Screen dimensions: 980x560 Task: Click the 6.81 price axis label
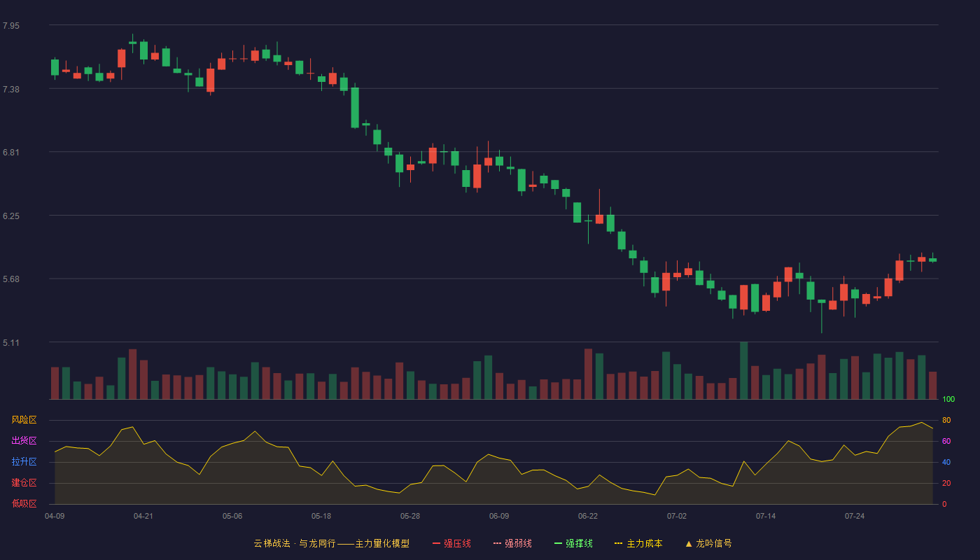[11, 153]
